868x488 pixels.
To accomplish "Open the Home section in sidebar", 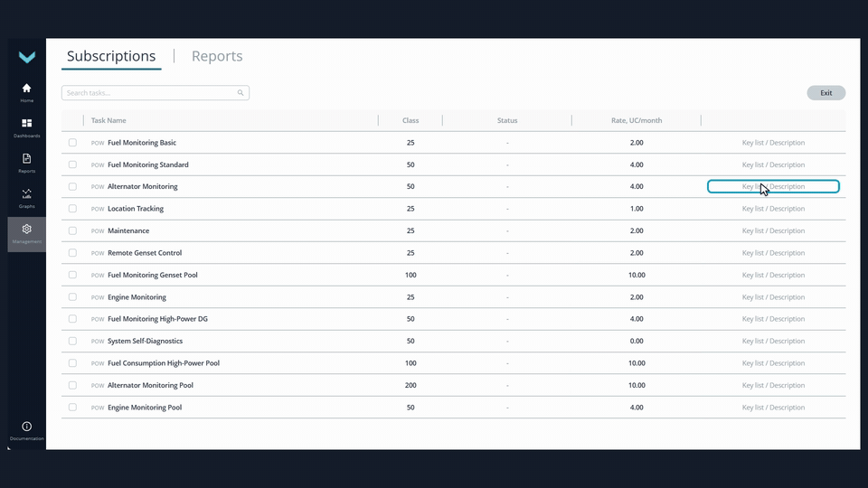I will 26,92.
